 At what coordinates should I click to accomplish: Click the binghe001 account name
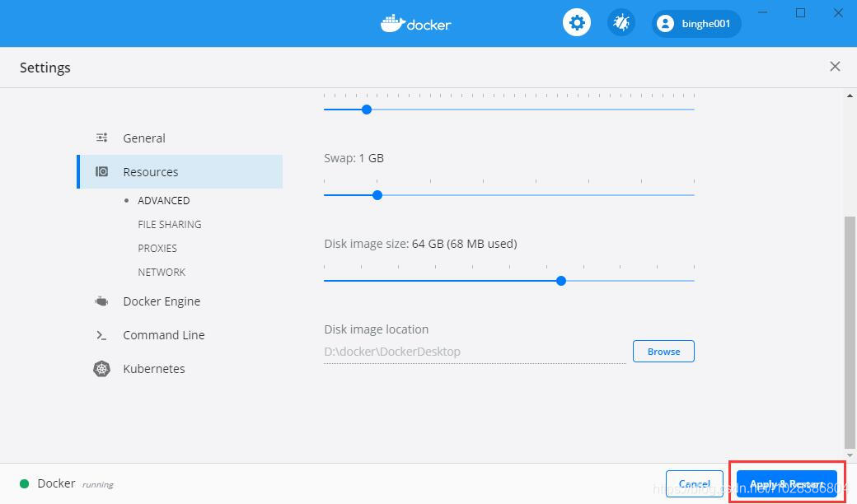[x=705, y=24]
